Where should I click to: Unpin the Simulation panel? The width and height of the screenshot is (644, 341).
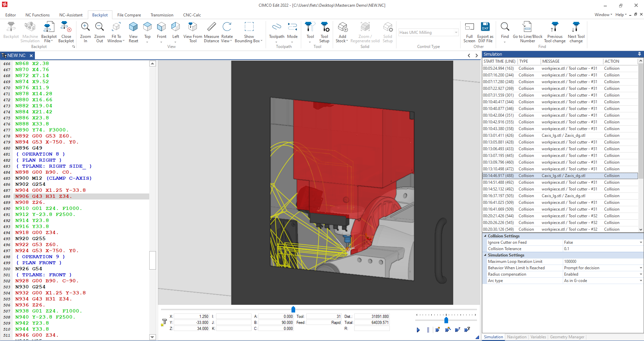(639, 54)
